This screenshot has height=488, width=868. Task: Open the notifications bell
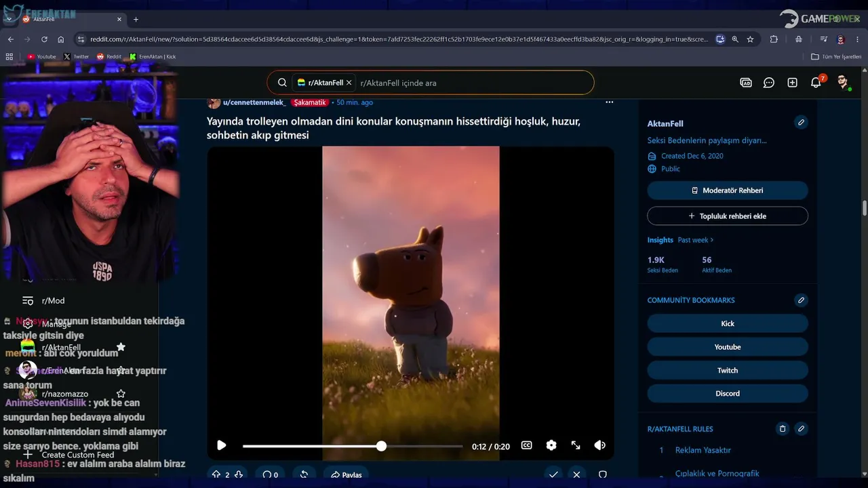816,83
